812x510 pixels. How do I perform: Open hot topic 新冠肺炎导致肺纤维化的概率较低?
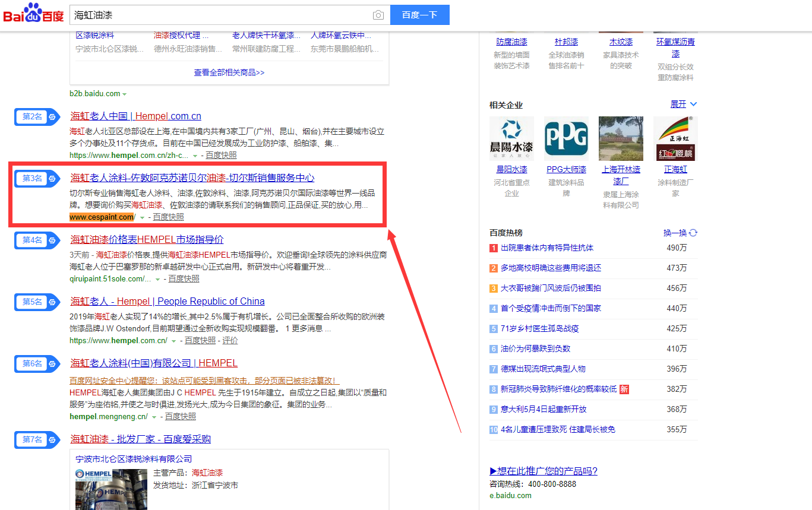click(558, 389)
